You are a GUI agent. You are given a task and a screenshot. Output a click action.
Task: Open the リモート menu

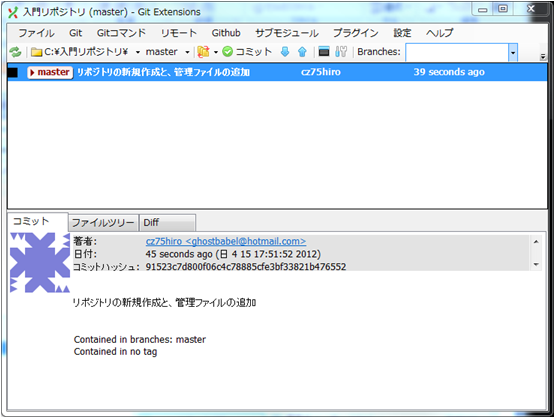click(x=179, y=33)
